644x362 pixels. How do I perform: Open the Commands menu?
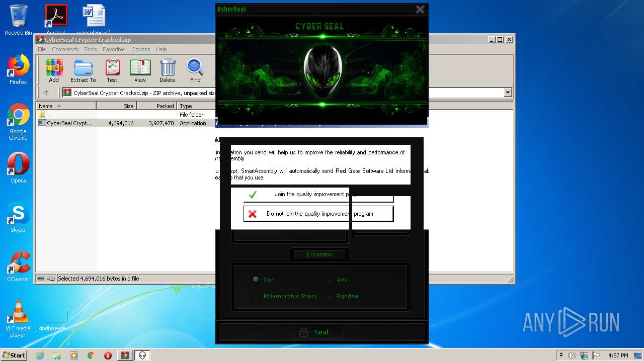pos(65,49)
